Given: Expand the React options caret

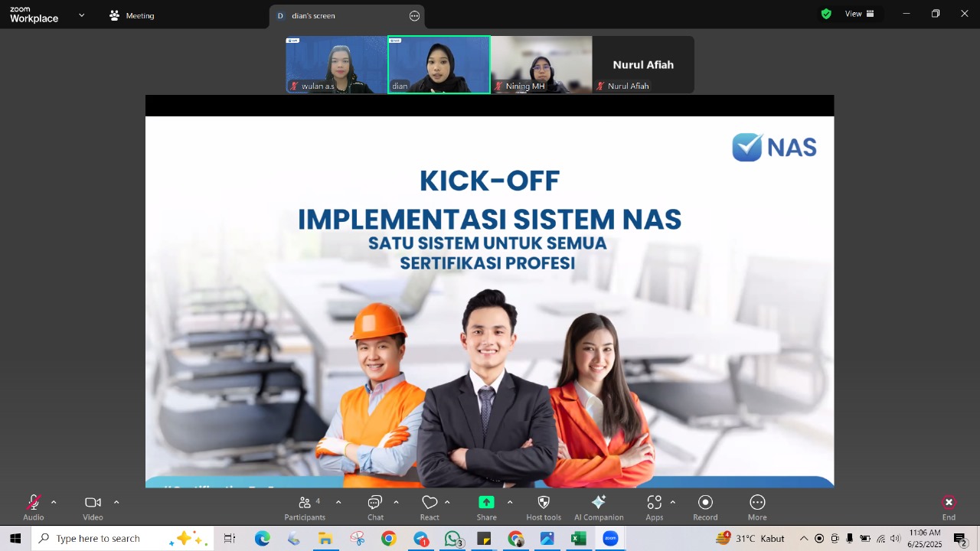Looking at the screenshot, I should 447,503.
